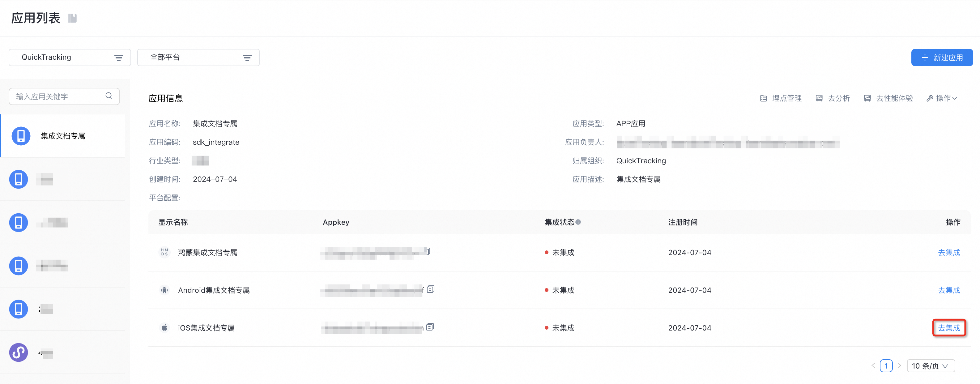The height and width of the screenshot is (384, 980).
Task: Click the Android集成文档专属 display name
Action: click(214, 290)
